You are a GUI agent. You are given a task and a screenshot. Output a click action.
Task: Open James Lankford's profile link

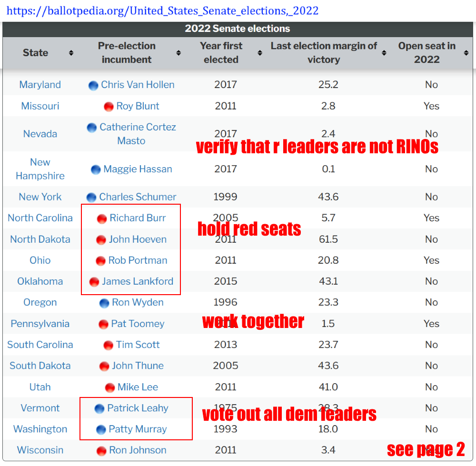click(138, 281)
